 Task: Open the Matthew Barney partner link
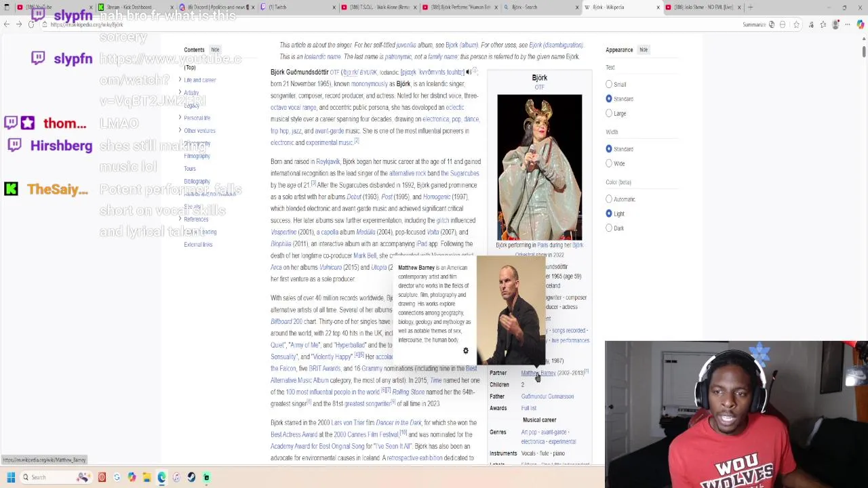pos(538,373)
